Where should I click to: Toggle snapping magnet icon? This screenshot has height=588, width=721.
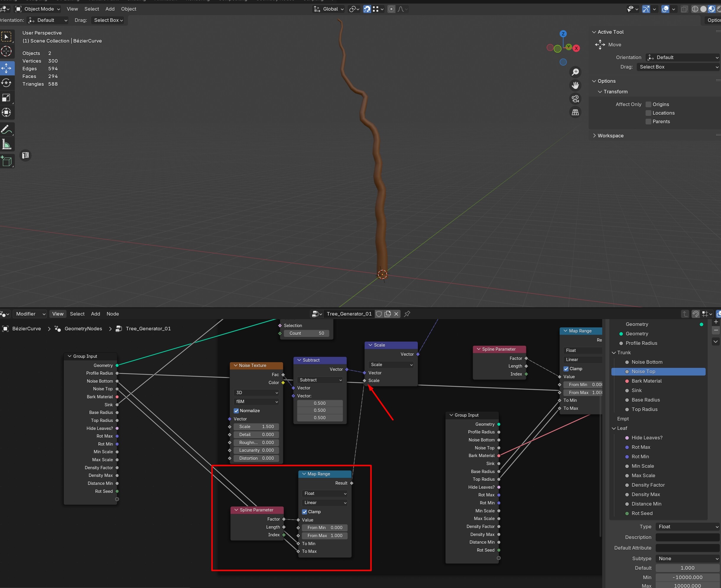[x=367, y=9]
